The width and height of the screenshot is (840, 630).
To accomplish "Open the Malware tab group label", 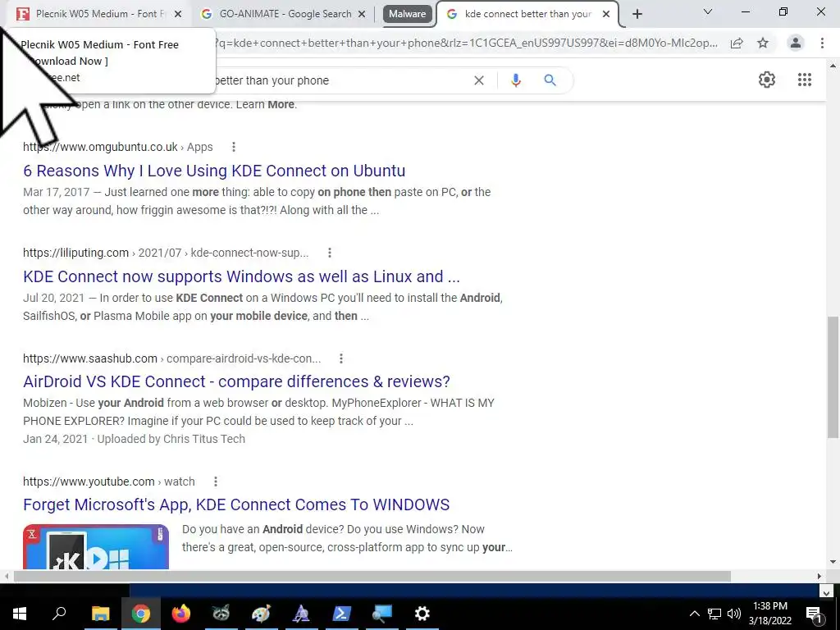I will (407, 14).
